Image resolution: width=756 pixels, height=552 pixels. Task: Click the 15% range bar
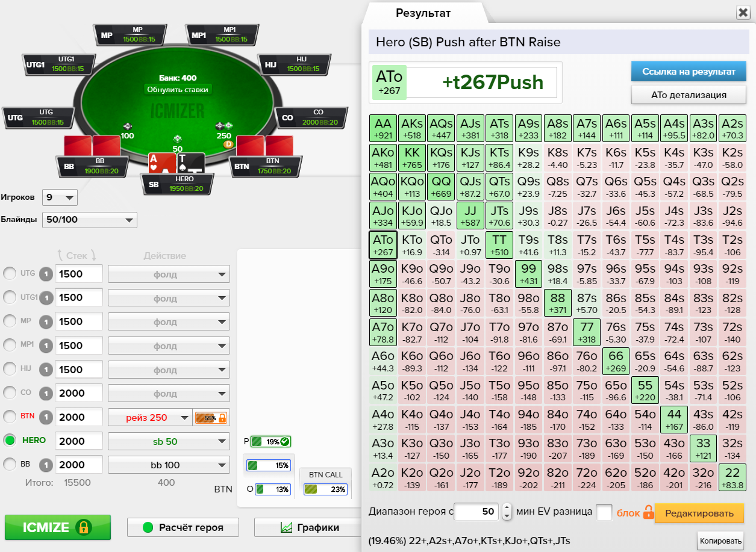point(269,465)
